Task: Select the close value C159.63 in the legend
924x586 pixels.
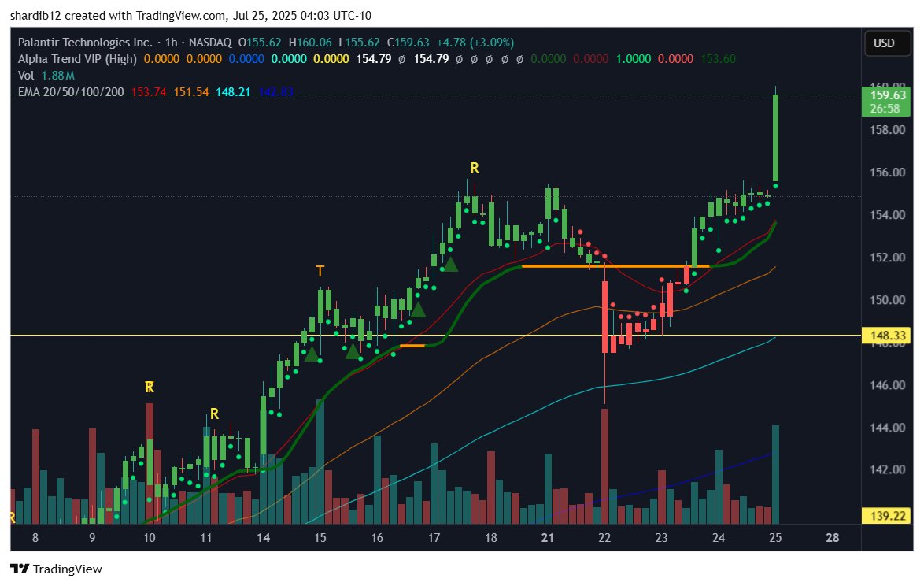Action: click(408, 43)
